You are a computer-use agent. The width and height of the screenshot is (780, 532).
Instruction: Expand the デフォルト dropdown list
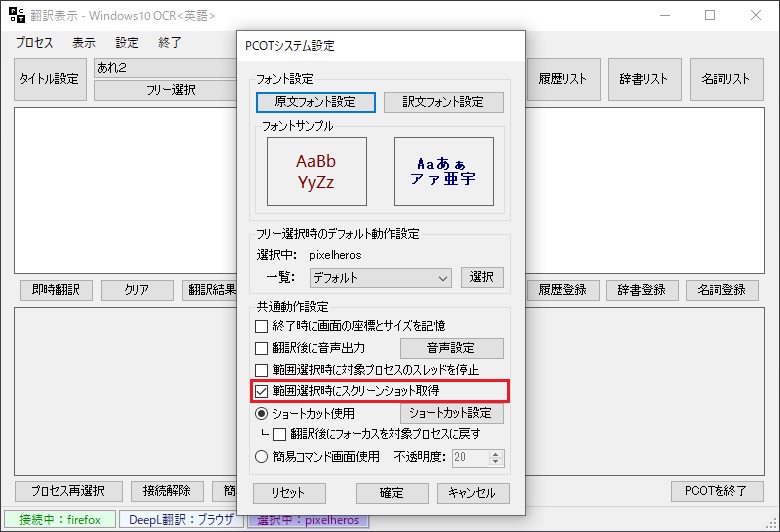(381, 278)
